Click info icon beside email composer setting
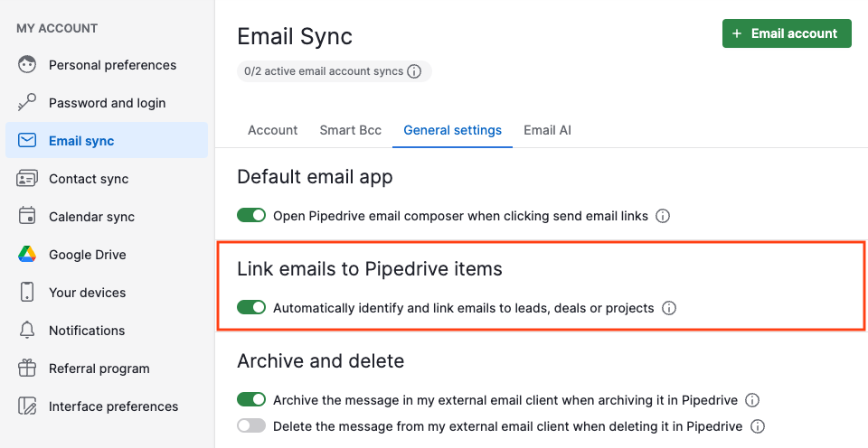 pos(663,216)
